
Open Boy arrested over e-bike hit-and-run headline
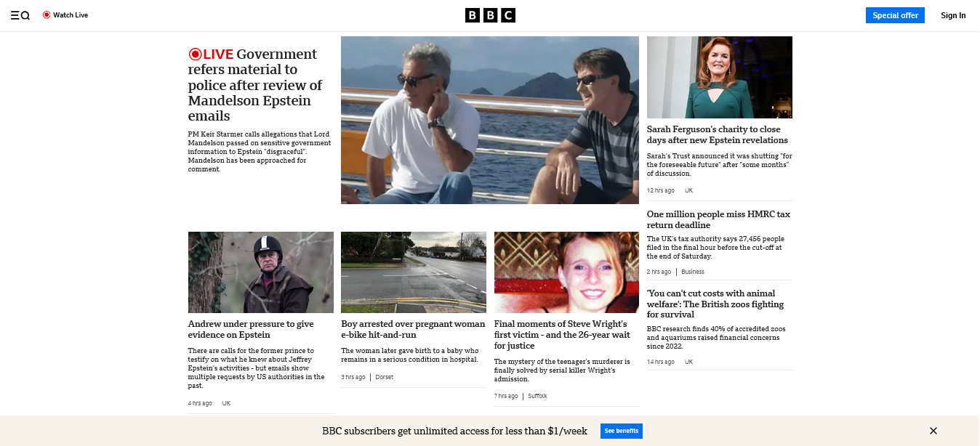[413, 329]
